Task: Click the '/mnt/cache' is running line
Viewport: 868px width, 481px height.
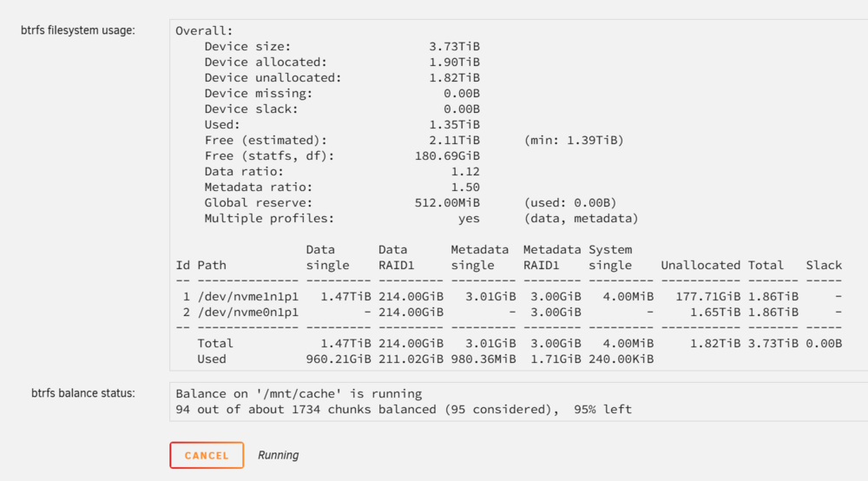Action: [299, 393]
